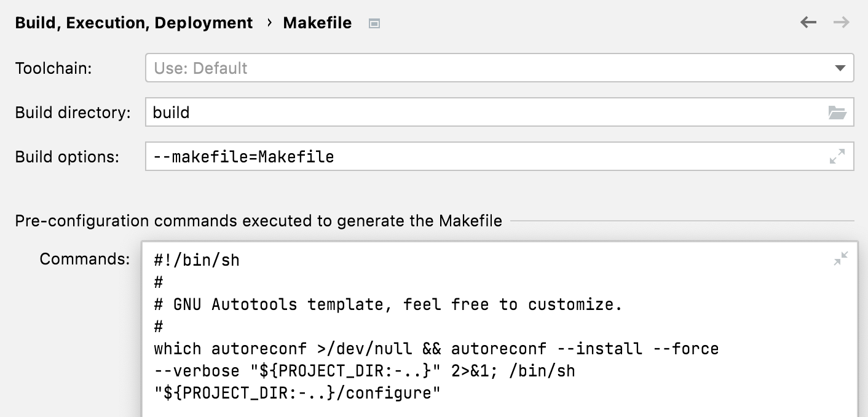Open the Build, Execution, Deployment breadcrumb

click(x=133, y=23)
